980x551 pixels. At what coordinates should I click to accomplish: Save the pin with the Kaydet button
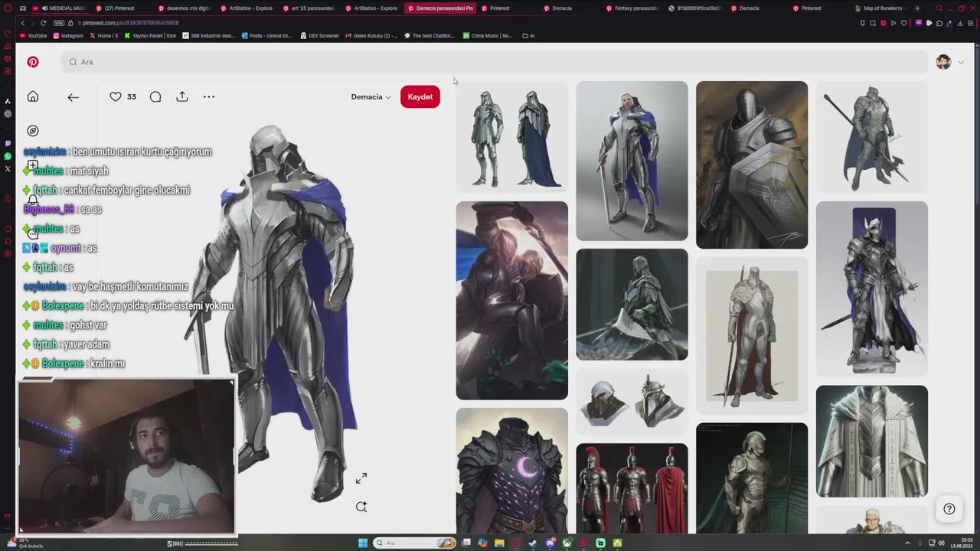click(x=420, y=96)
